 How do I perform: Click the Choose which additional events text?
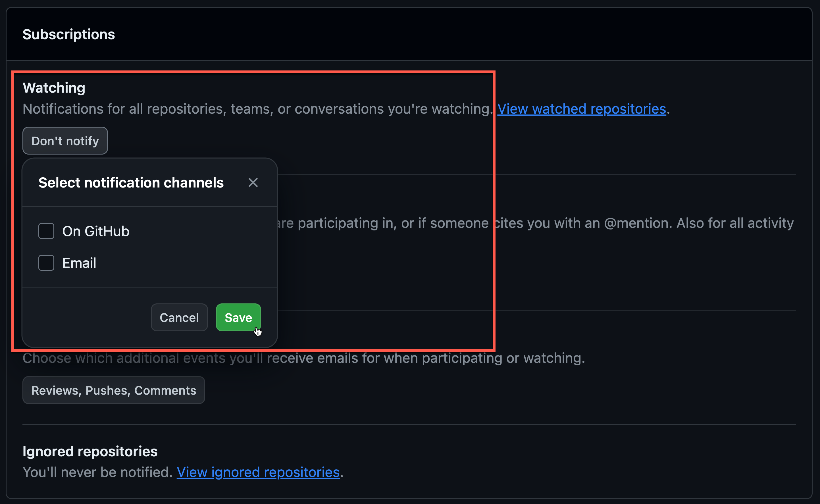pyautogui.click(x=303, y=358)
